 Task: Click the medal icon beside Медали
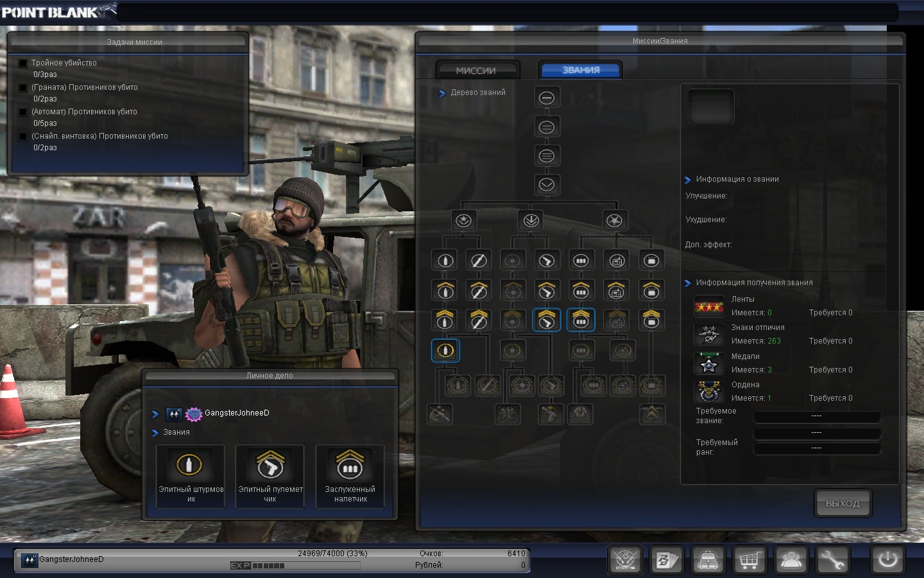click(x=709, y=363)
